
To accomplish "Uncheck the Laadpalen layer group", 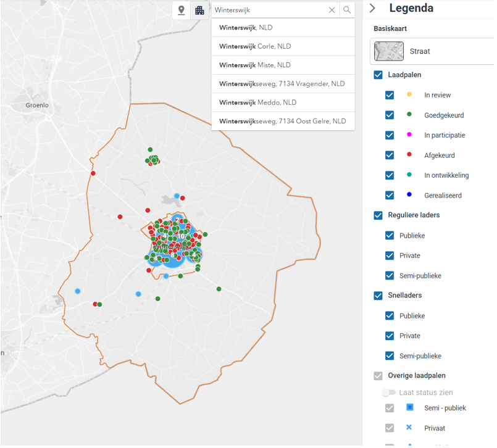I will [378, 75].
